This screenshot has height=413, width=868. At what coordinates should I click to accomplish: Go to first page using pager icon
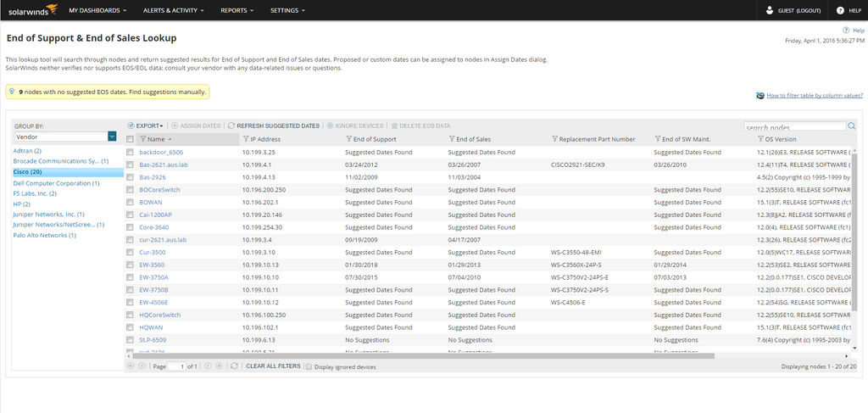(131, 366)
